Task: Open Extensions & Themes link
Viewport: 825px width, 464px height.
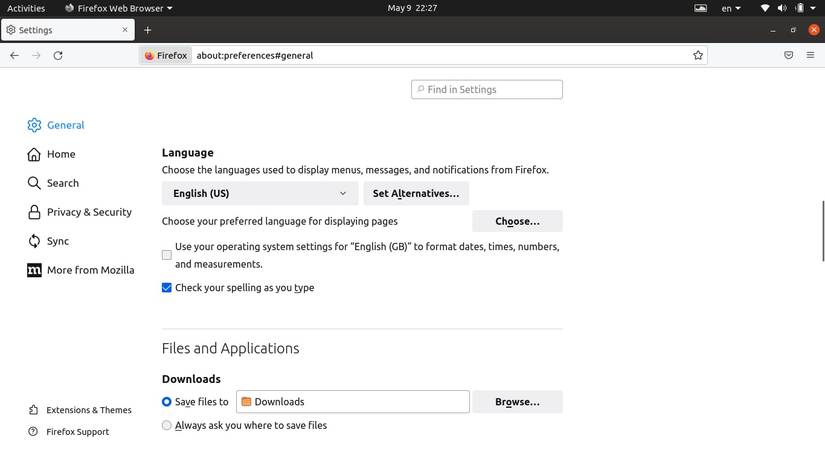Action: 89,410
